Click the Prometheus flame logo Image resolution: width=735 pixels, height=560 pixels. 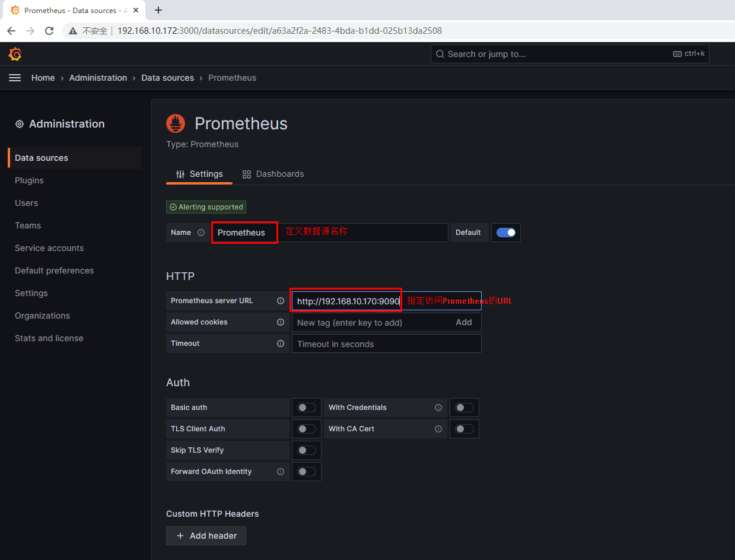click(x=176, y=123)
